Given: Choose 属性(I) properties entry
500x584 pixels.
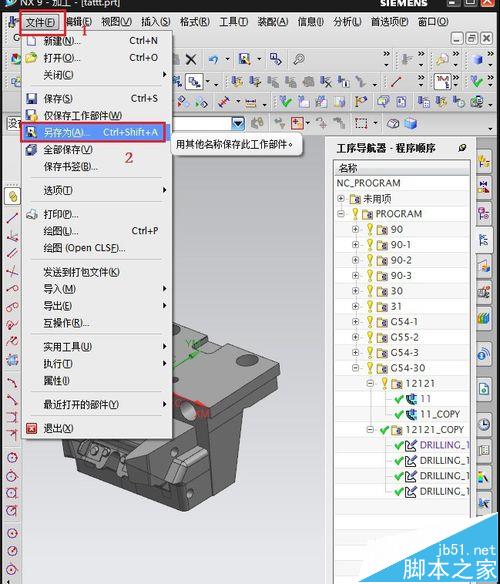Looking at the screenshot, I should pos(97,381).
